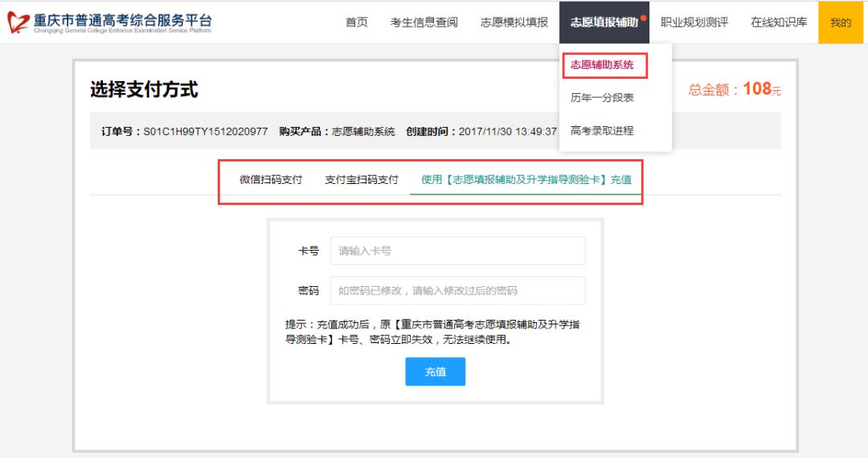Choose 志愿辅助系统 from the dropdown

pyautogui.click(x=602, y=65)
